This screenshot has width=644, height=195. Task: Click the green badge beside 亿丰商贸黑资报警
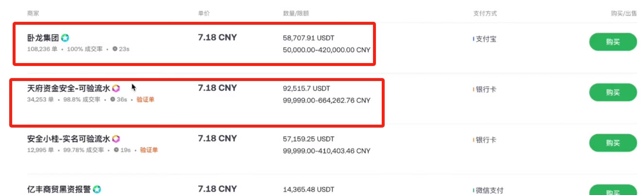pyautogui.click(x=97, y=189)
